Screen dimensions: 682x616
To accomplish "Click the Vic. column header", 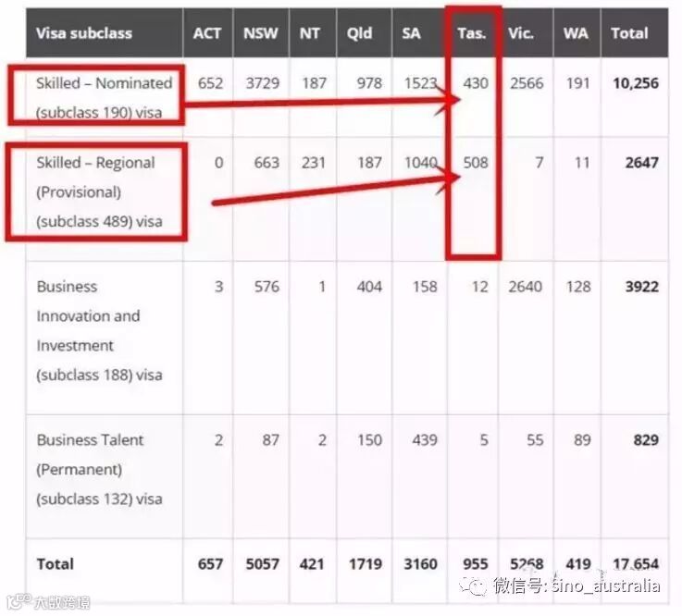I will pos(521,33).
